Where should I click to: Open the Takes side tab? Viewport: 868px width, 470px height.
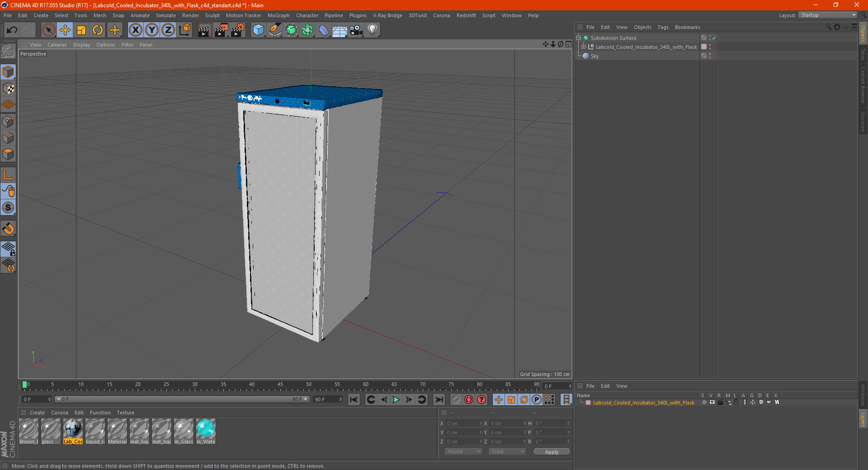tap(863, 54)
